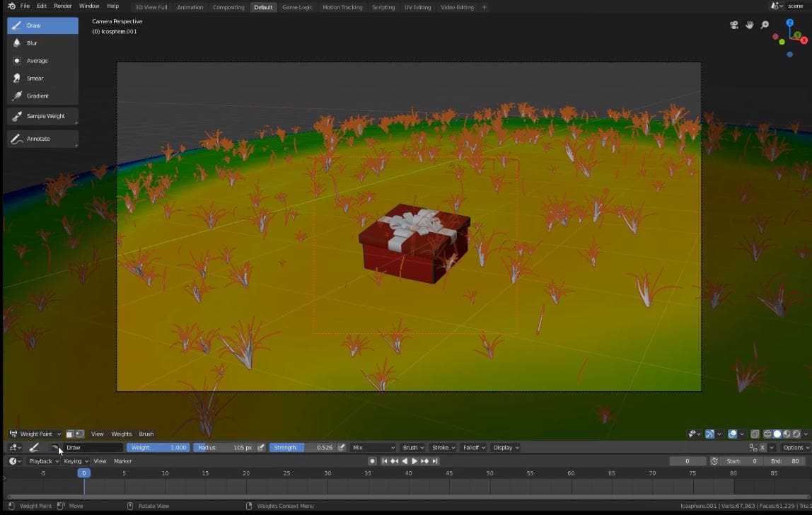Expand the Display settings dropdown
This screenshot has width=812, height=515.
pos(506,448)
